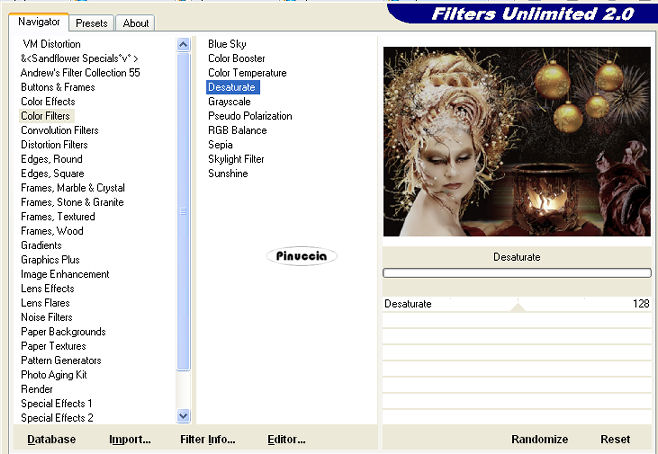
Task: Choose the Color Temperature filter
Action: [247, 73]
